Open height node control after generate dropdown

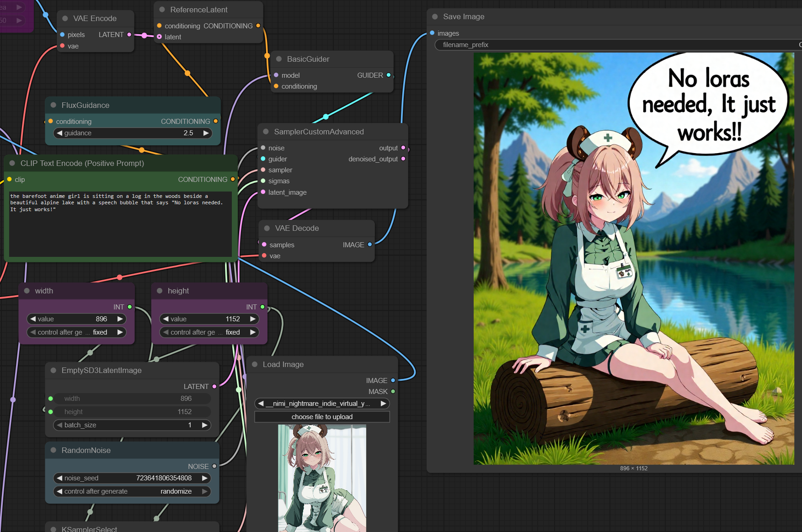[209, 332]
